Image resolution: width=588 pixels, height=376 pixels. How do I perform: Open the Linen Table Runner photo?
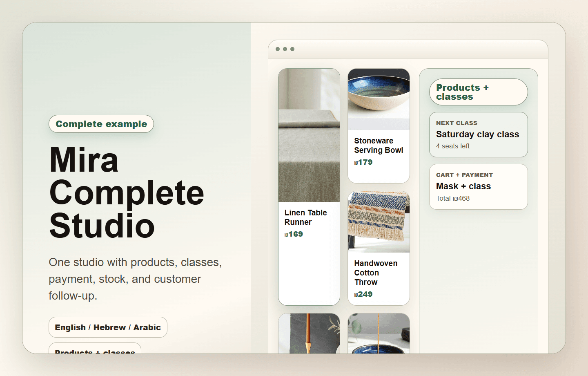[309, 135]
